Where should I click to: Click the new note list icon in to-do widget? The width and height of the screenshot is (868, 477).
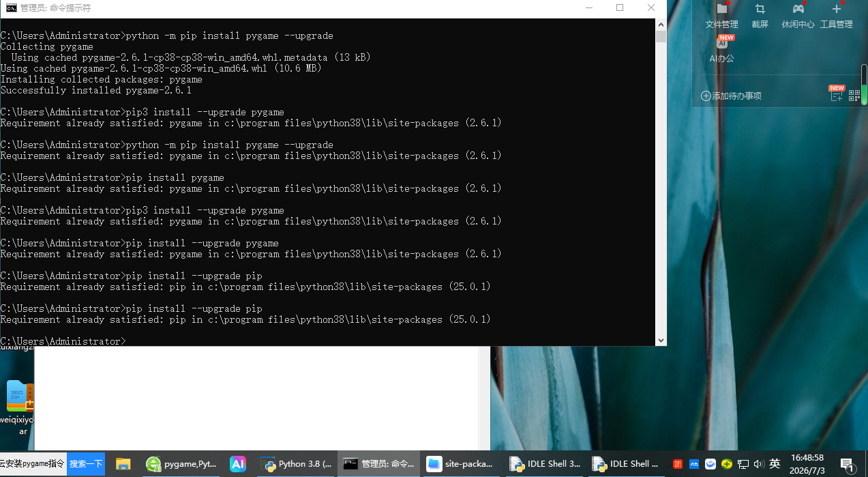836,96
